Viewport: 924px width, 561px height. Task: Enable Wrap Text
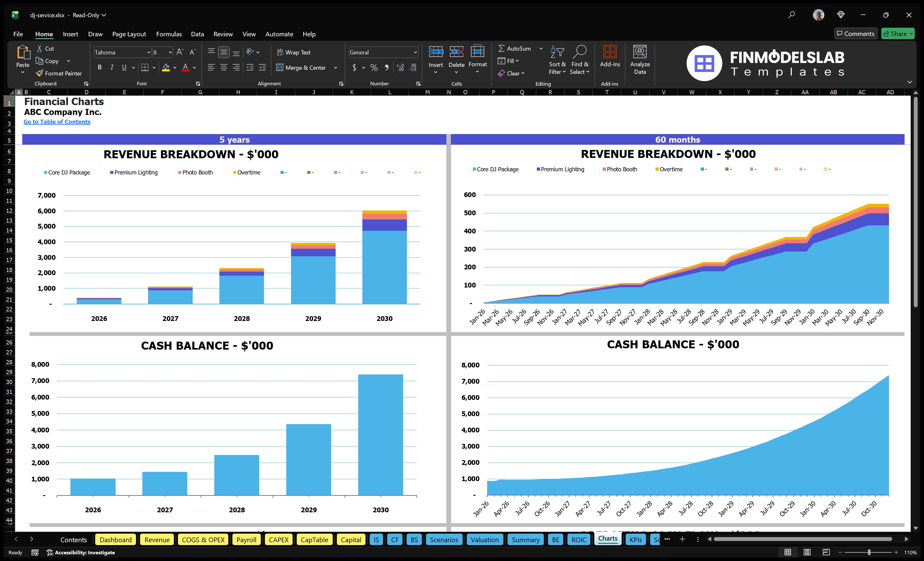coord(294,52)
